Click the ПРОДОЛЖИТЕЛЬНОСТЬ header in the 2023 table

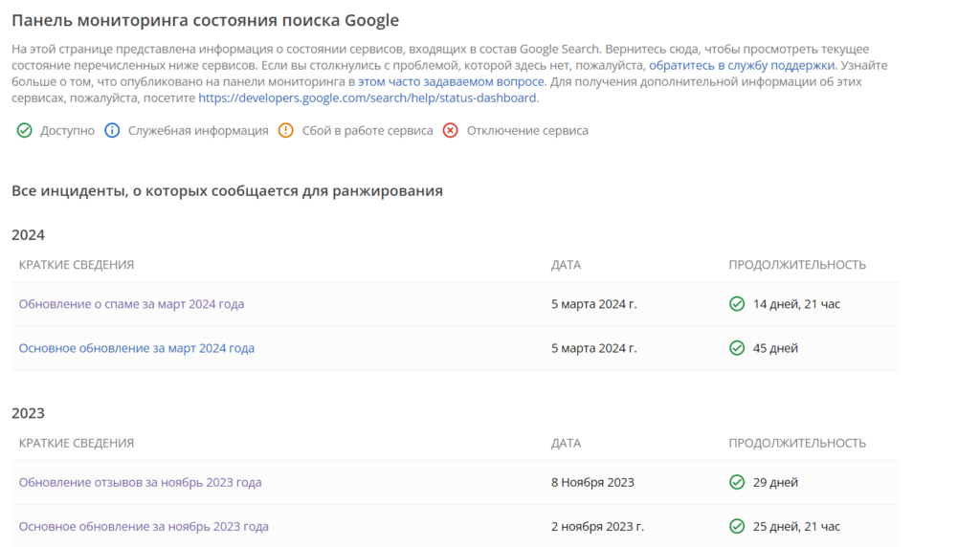[x=797, y=444]
